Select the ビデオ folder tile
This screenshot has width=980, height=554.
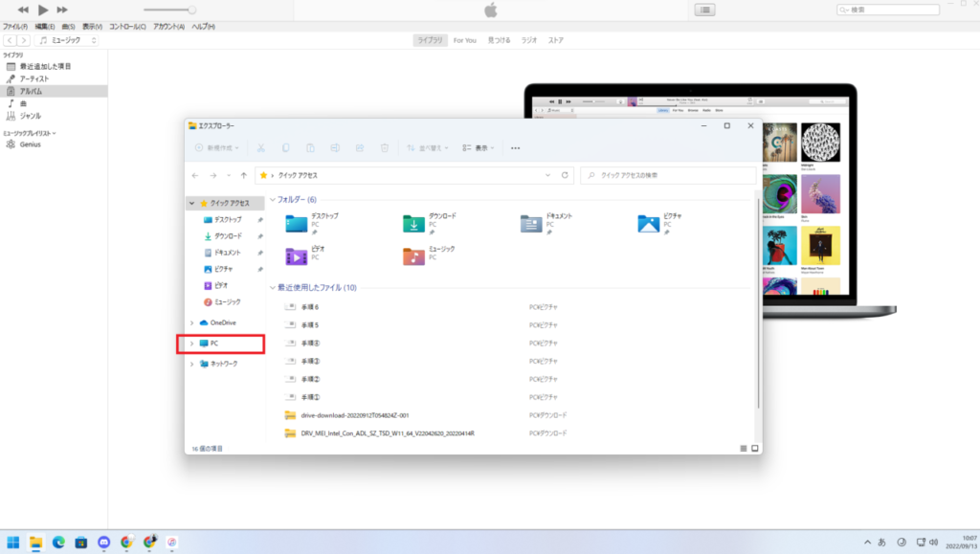pos(305,255)
